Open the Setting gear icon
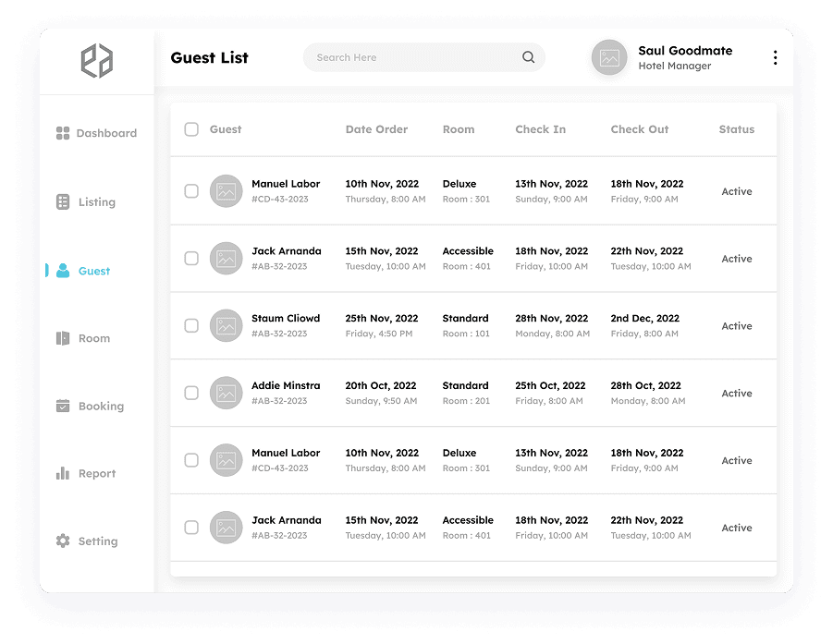 [x=63, y=541]
